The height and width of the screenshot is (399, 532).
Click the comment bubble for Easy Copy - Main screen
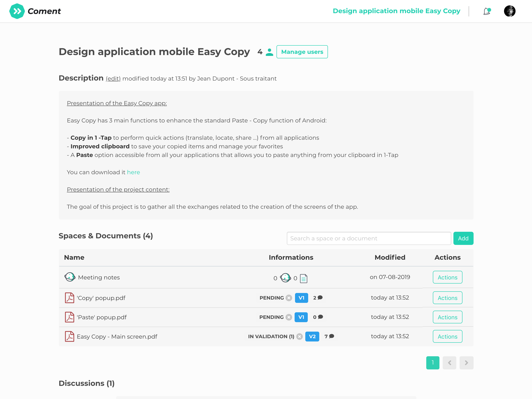[332, 336]
